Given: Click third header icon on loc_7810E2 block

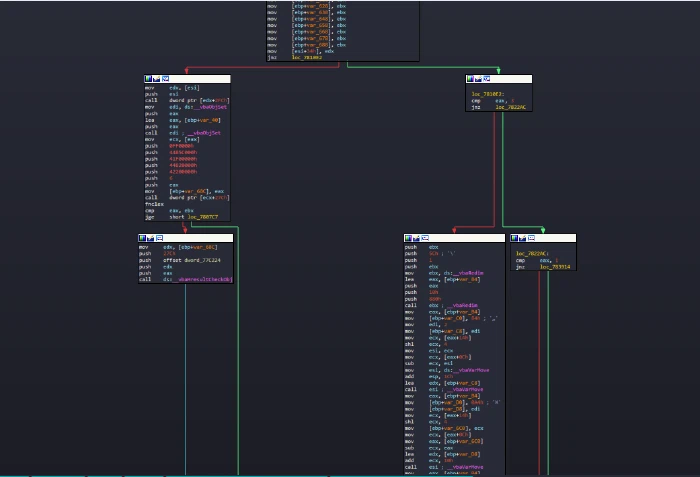Looking at the screenshot, I should click(x=487, y=79).
